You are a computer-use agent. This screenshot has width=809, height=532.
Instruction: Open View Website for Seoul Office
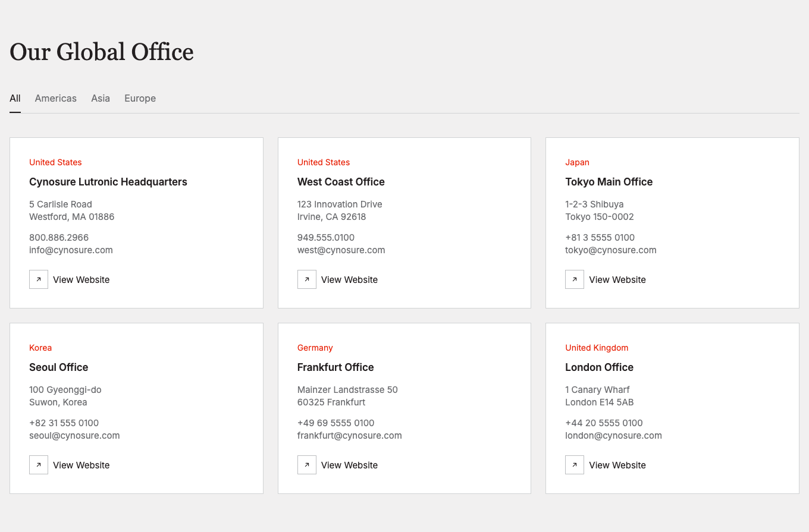(x=70, y=465)
